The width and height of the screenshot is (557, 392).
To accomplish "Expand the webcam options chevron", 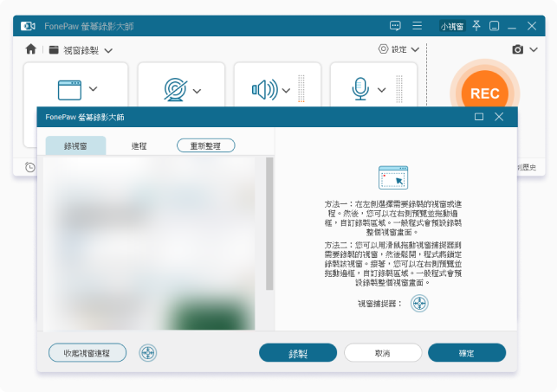I will (x=198, y=91).
